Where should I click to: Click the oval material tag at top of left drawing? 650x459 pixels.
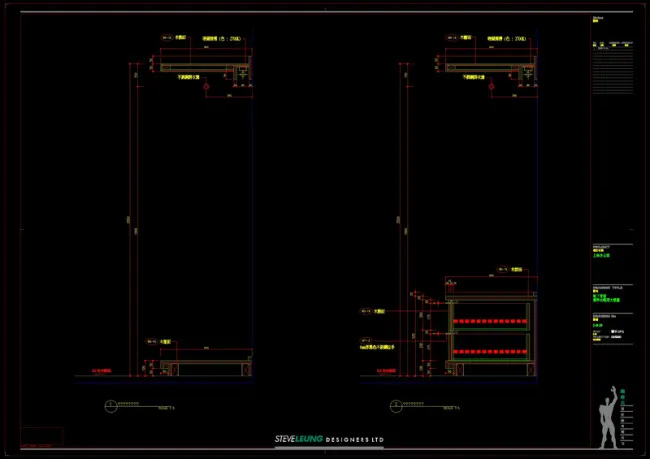(167, 37)
